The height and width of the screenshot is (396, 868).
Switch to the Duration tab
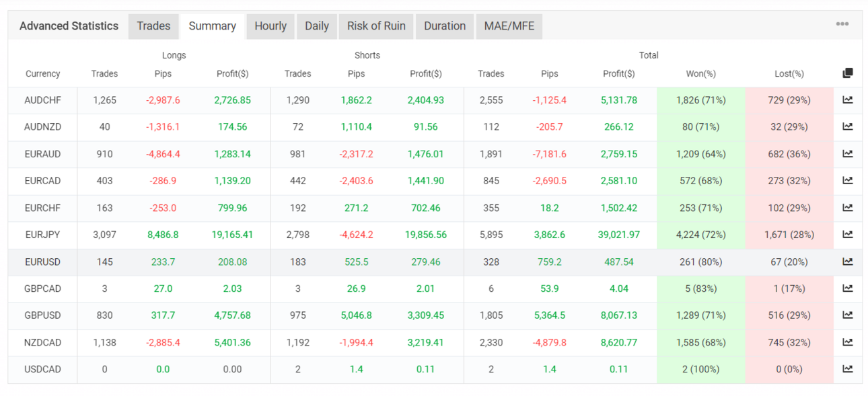pos(445,26)
